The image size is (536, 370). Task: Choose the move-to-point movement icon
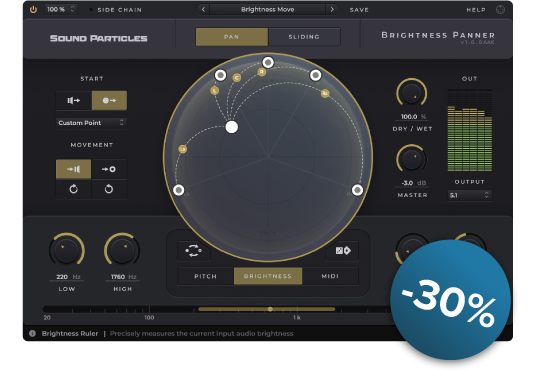pos(109,169)
